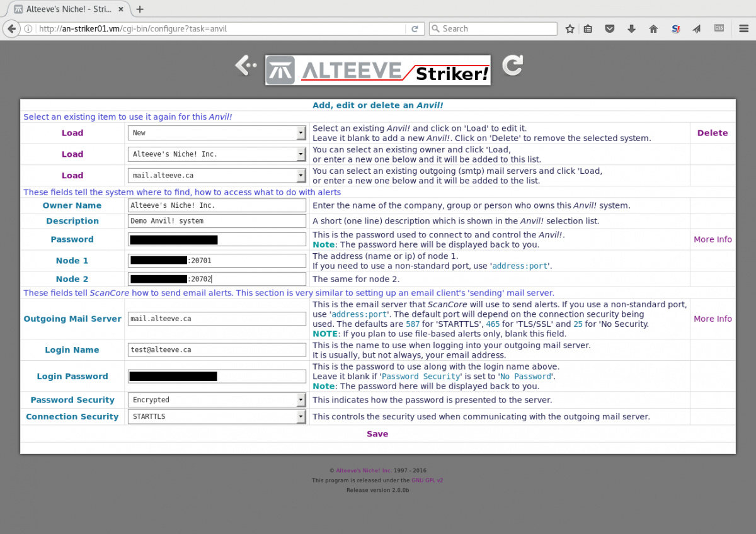Screen dimensions: 756x534
Task: Click the Pocket icon in toolbar
Action: pos(610,29)
